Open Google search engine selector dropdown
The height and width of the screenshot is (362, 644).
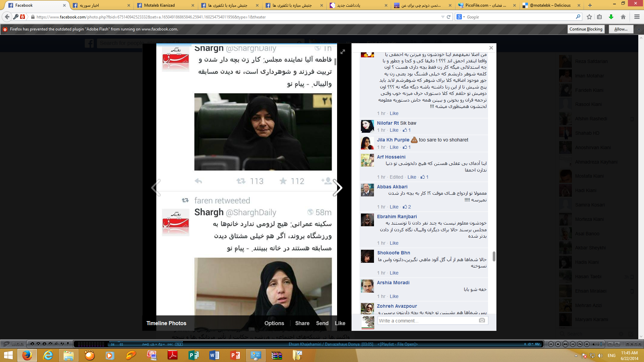pyautogui.click(x=461, y=17)
